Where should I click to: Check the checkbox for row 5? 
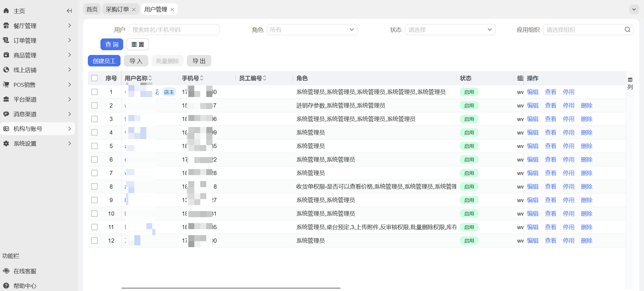[x=94, y=146]
